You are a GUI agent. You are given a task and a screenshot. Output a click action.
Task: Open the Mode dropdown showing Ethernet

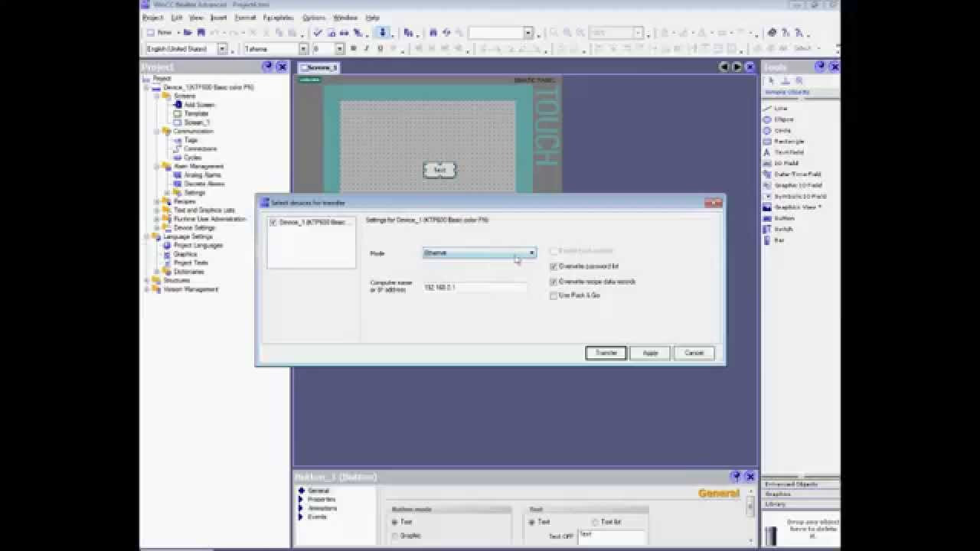(531, 253)
